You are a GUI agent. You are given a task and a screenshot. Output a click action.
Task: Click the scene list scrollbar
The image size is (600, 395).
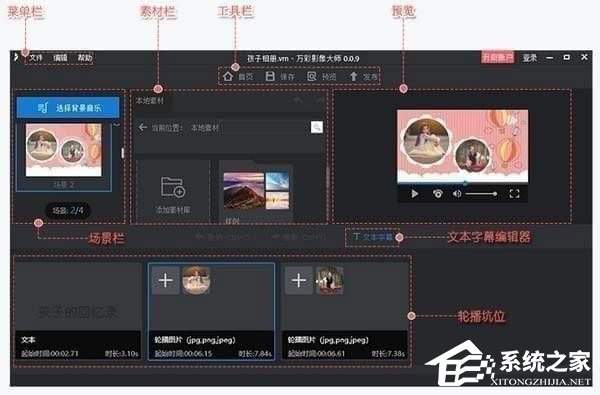pos(122,153)
